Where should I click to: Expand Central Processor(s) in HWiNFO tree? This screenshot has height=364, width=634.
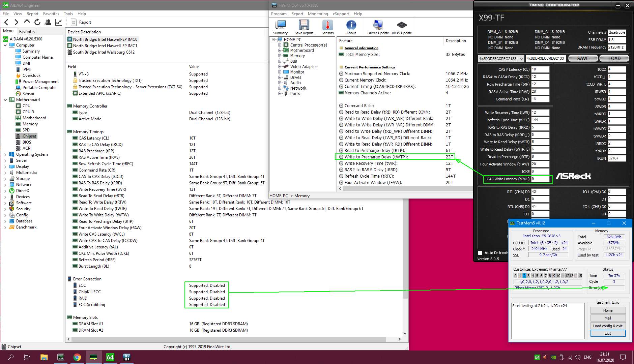pyautogui.click(x=280, y=45)
